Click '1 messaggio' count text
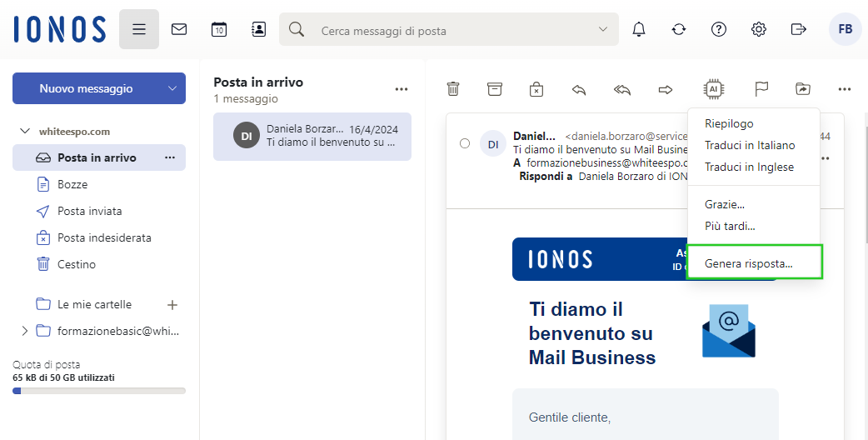 pyautogui.click(x=246, y=98)
